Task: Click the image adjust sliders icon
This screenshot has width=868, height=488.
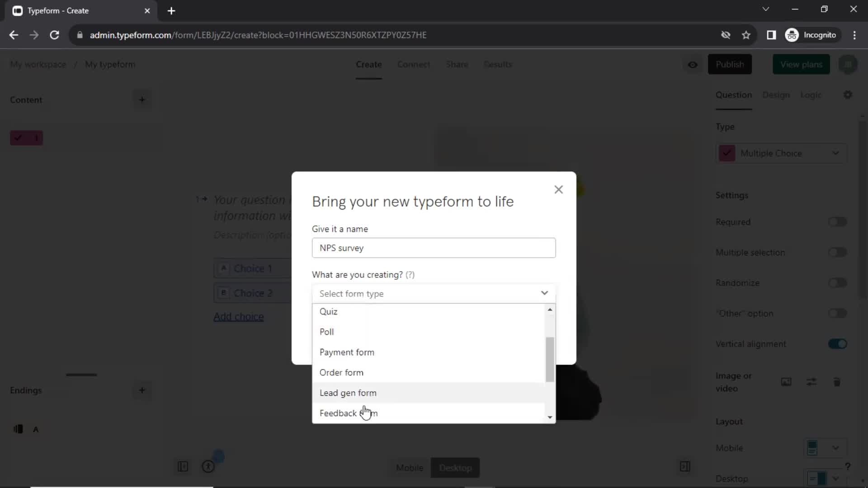Action: [x=811, y=382]
